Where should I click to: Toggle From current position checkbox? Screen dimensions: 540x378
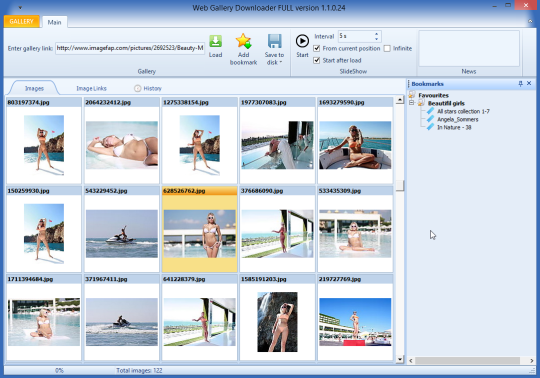coord(316,49)
